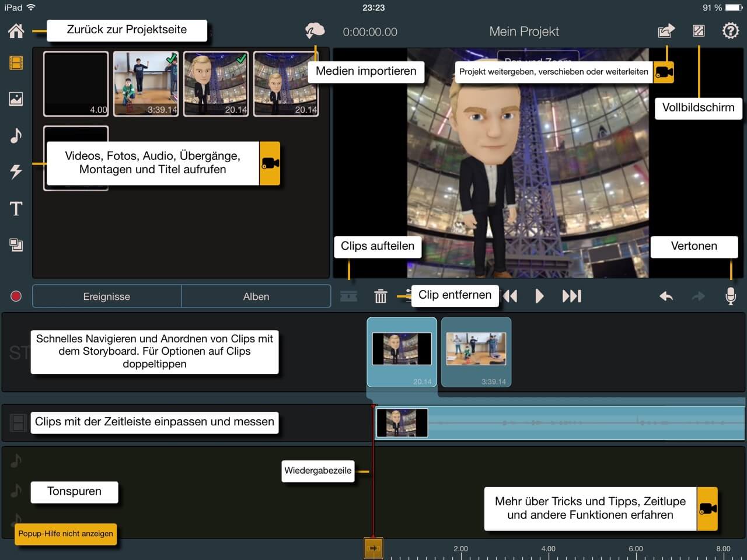The width and height of the screenshot is (747, 560).
Task: Switch preview to fullscreen mode
Action: [699, 31]
